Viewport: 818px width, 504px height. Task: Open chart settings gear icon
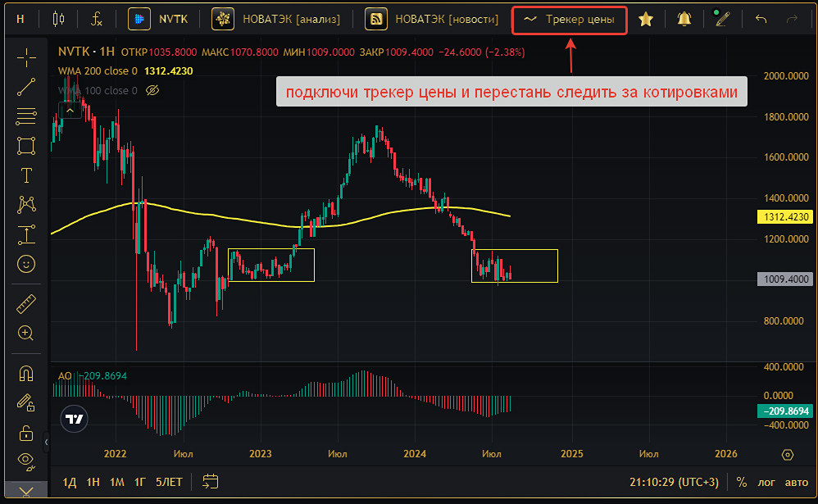pos(788,455)
